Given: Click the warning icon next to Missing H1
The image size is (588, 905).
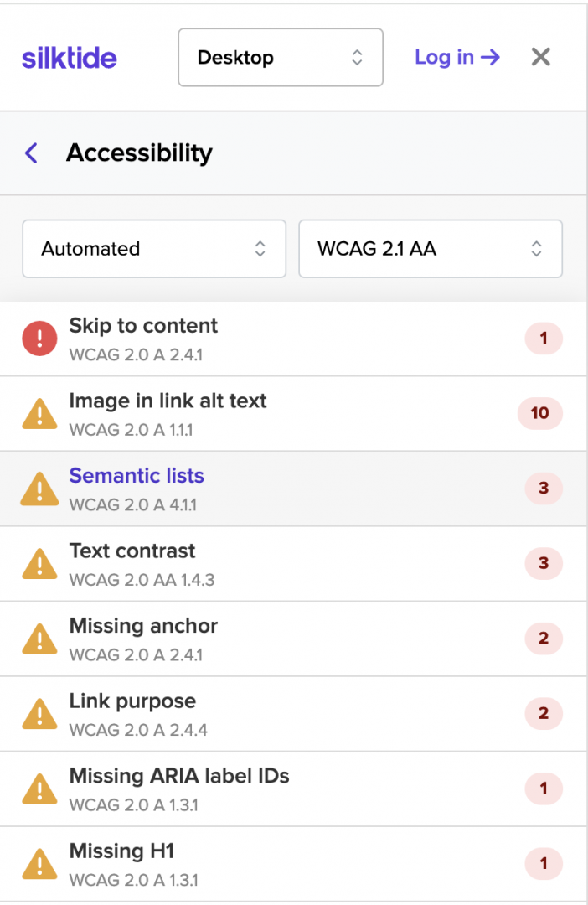Looking at the screenshot, I should point(39,863).
